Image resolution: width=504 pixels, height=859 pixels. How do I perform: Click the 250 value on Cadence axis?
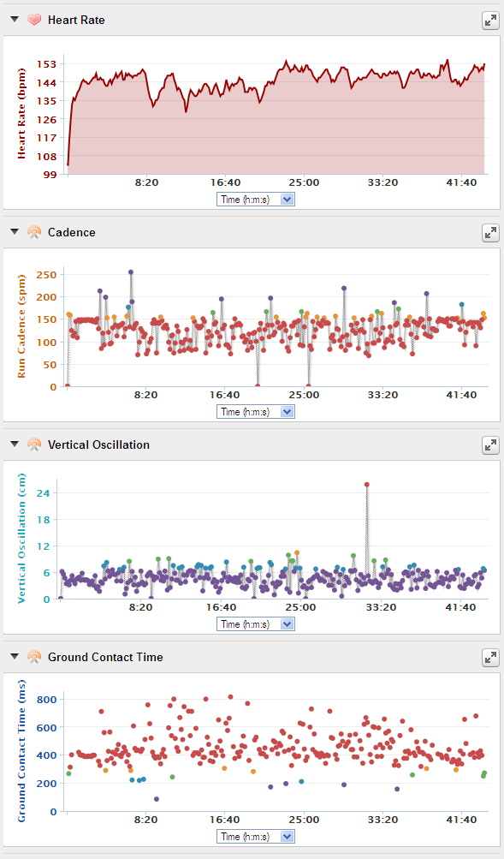pyautogui.click(x=46, y=275)
